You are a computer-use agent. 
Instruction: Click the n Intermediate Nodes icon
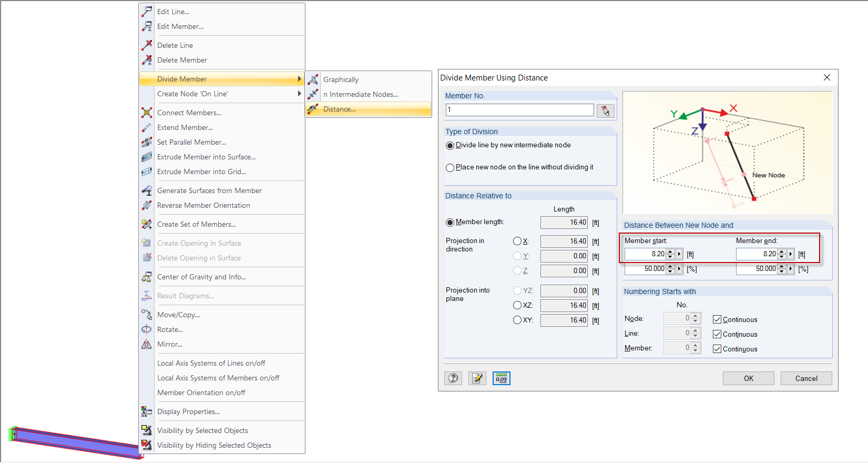pyautogui.click(x=313, y=94)
